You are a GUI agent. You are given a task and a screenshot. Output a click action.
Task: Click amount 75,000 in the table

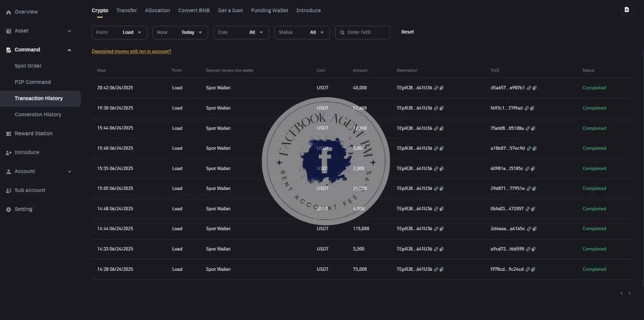tap(360, 269)
